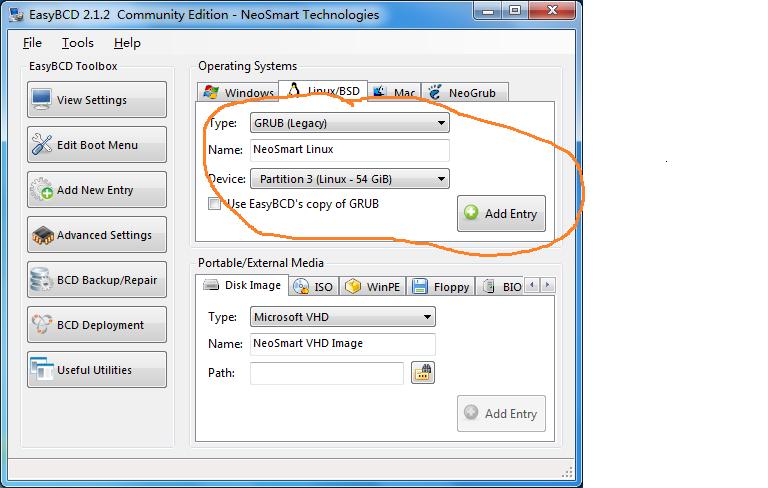The image size is (768, 488).
Task: Open Useful Utilities section
Action: (x=97, y=370)
